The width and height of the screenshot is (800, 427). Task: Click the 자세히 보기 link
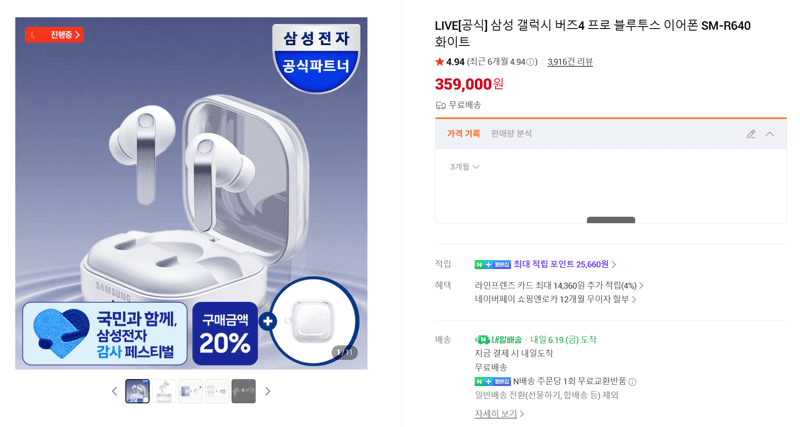(499, 414)
